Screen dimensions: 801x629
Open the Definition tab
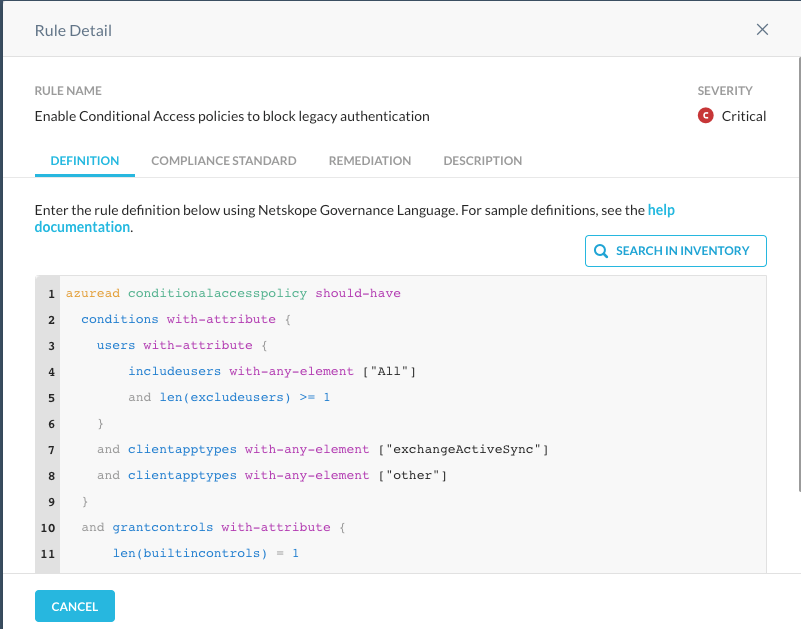pyautogui.click(x=85, y=160)
